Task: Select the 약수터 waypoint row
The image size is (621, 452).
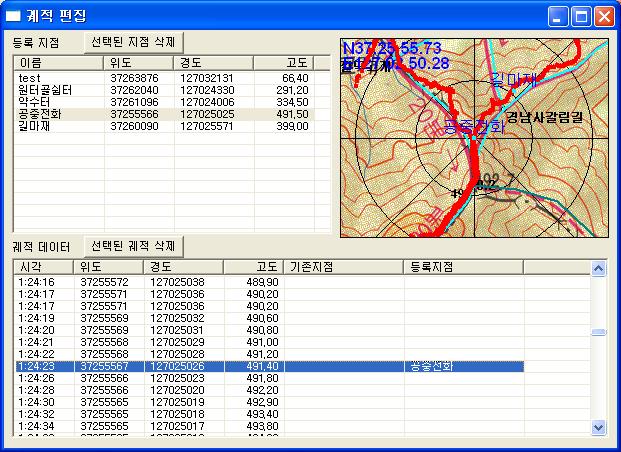Action: pyautogui.click(x=164, y=102)
